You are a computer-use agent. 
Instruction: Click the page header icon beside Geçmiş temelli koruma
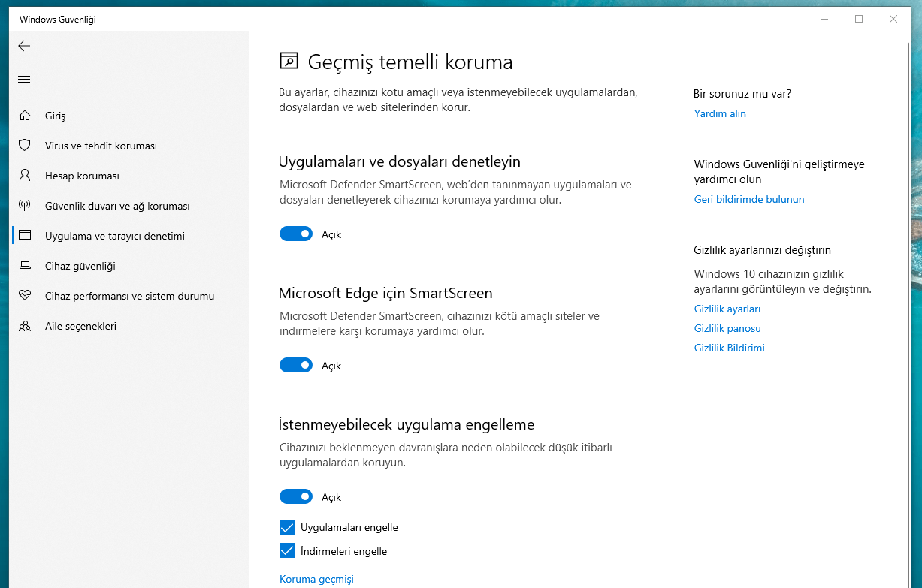click(x=288, y=61)
